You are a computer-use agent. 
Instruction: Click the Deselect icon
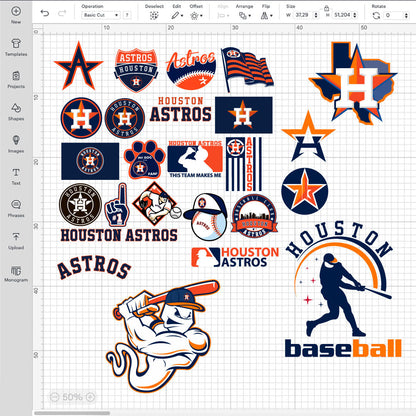point(154,15)
